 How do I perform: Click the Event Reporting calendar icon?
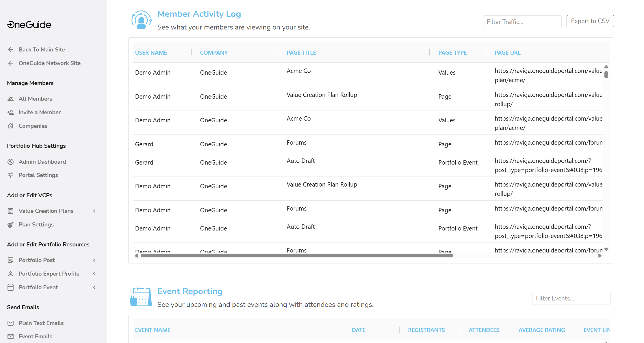141,297
